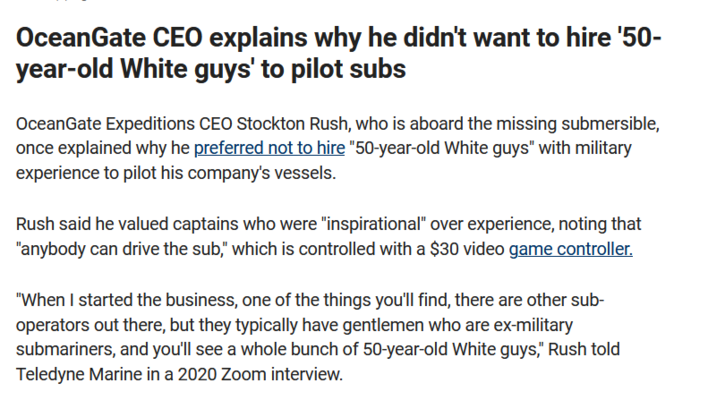The height and width of the screenshot is (400, 708).
Task: Click "OceanGate Expeditions" in the opening paragraph
Action: (105, 123)
